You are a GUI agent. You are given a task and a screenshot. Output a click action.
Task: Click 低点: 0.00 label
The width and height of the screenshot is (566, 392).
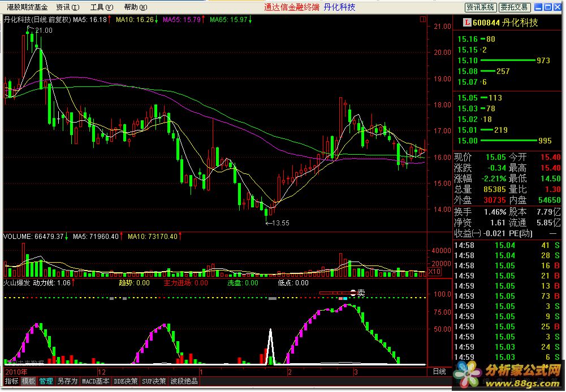[293, 283]
